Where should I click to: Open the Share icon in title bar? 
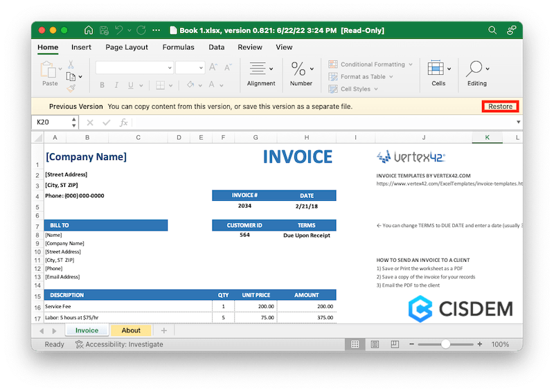click(x=512, y=30)
